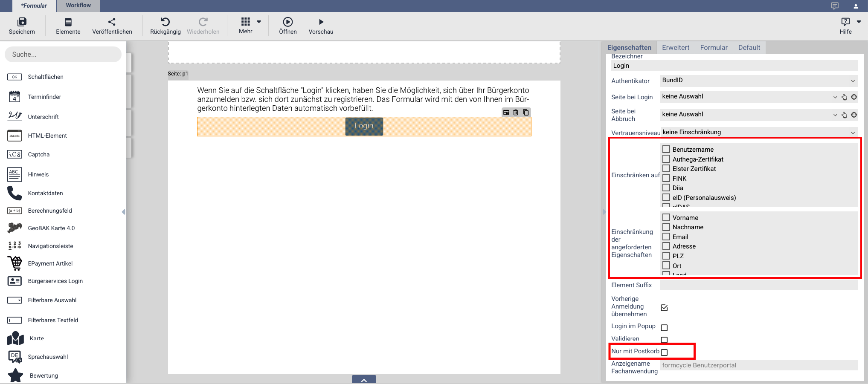Select the Berechnungsfeld element

pyautogui.click(x=50, y=211)
